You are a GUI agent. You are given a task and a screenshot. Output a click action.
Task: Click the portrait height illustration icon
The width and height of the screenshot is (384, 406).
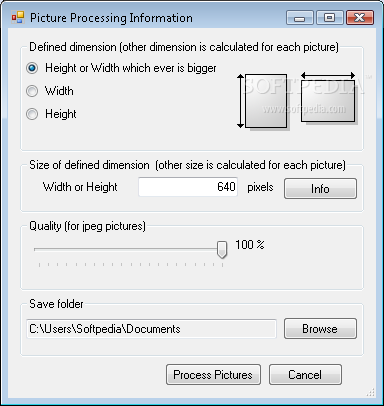[x=263, y=101]
